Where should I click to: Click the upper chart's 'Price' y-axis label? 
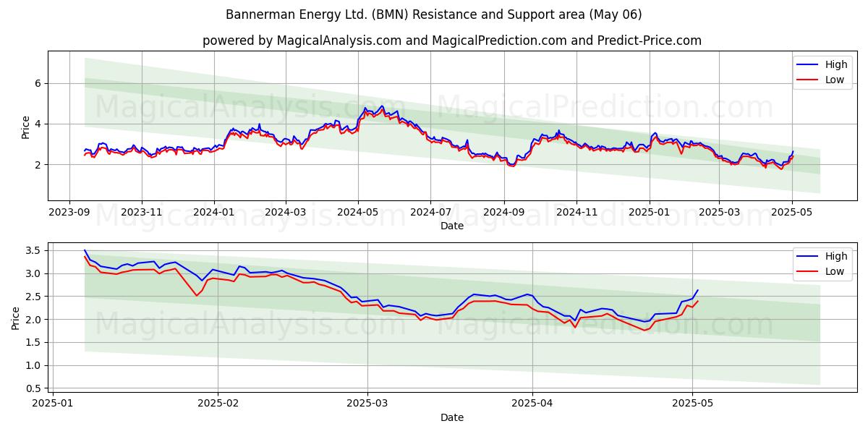pyautogui.click(x=26, y=126)
